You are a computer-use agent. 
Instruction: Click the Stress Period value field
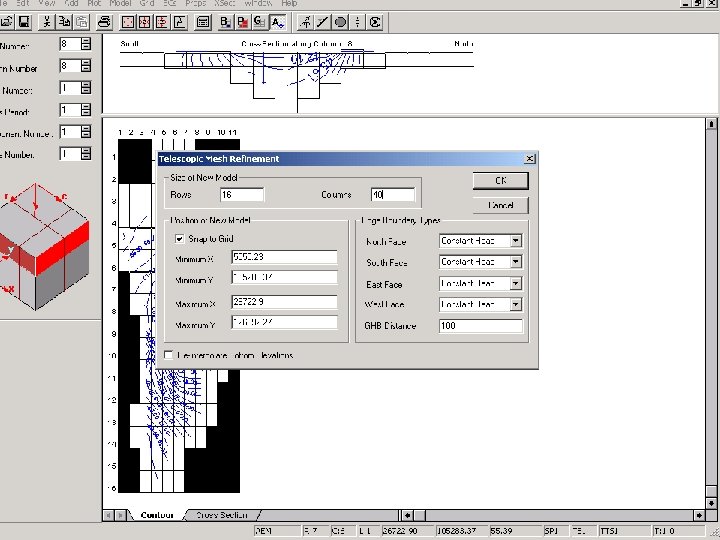[70, 110]
